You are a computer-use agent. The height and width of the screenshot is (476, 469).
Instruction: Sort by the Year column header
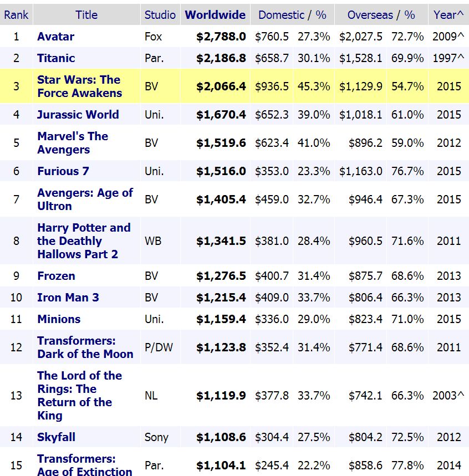pos(445,15)
